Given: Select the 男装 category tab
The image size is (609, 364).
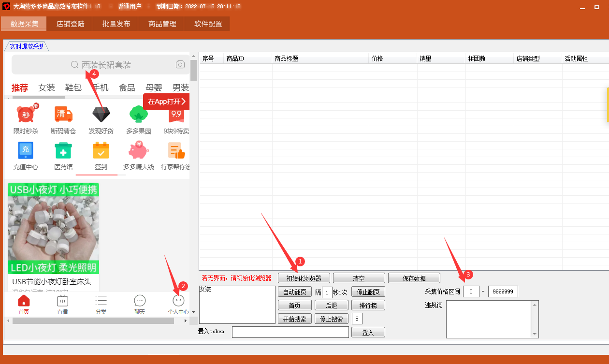Looking at the screenshot, I should coord(181,87).
